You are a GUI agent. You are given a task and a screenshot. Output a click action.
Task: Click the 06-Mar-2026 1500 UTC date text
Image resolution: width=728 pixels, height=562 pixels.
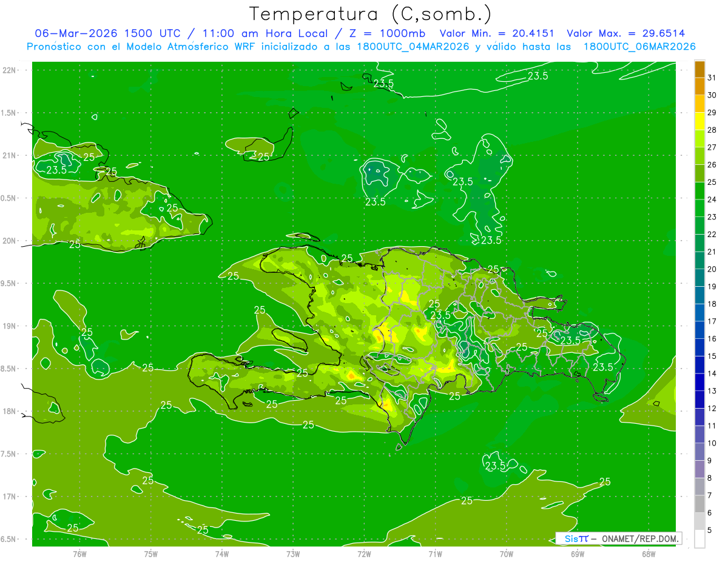pyautogui.click(x=107, y=33)
